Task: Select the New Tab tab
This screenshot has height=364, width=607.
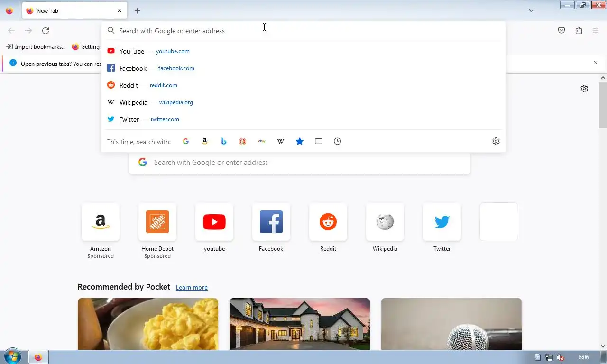Action: coord(74,10)
